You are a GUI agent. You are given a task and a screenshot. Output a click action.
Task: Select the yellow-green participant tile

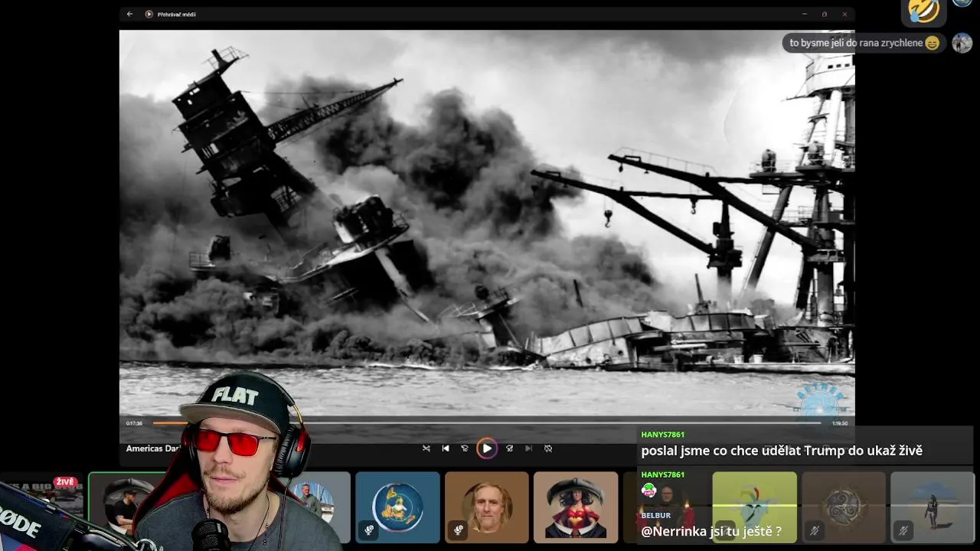click(754, 507)
